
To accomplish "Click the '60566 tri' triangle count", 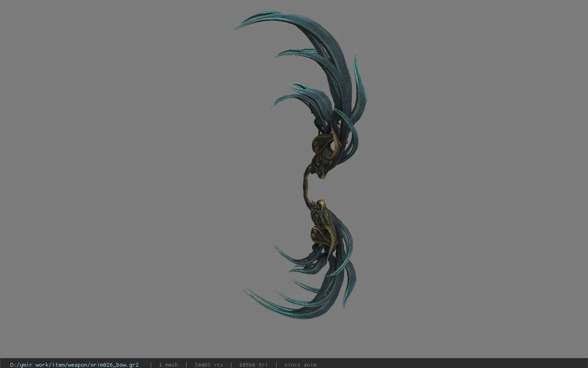I will pos(253,365).
